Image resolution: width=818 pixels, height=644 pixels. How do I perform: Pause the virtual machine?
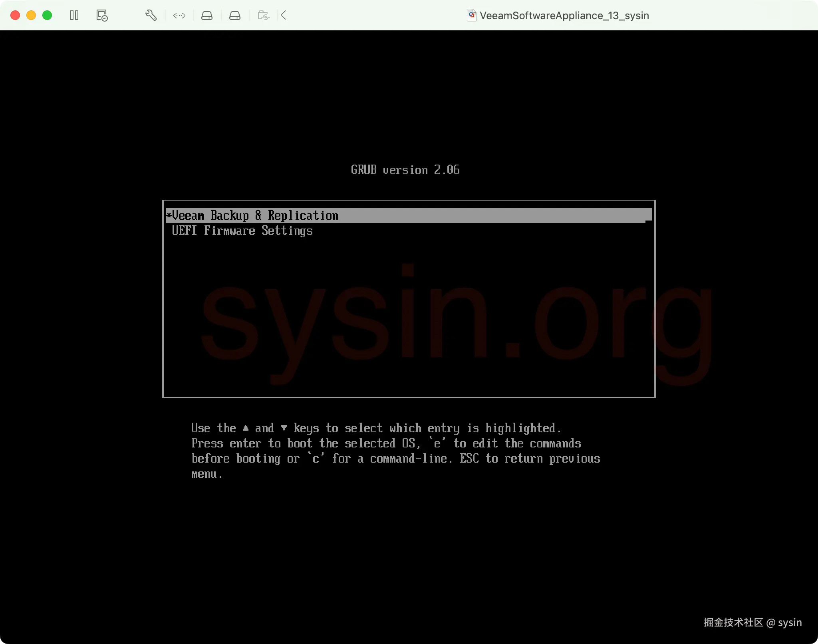(x=74, y=16)
